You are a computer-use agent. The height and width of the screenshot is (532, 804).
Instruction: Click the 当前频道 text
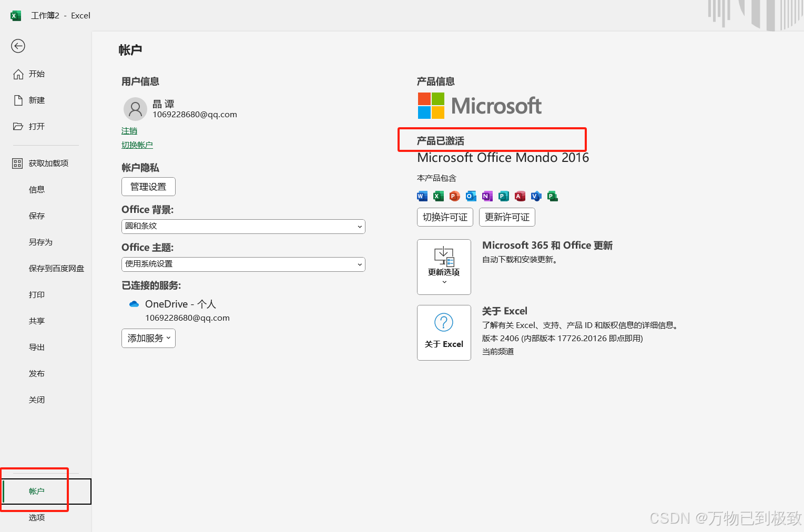point(498,352)
